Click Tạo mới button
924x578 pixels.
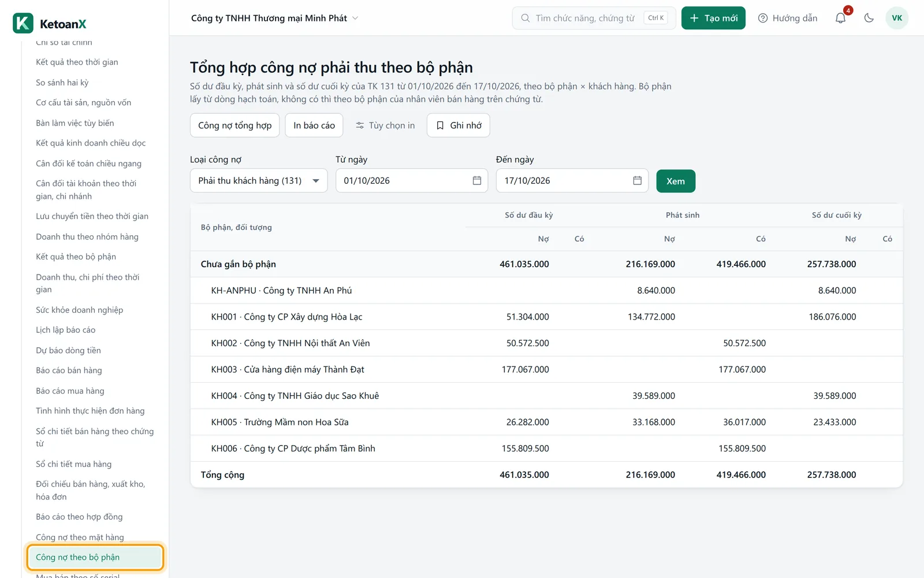713,18
